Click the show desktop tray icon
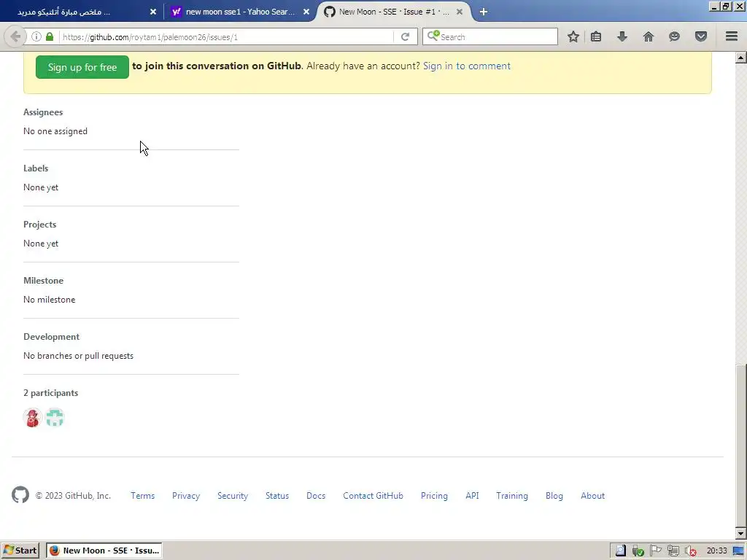Viewport: 747px width, 560px height. (738, 551)
